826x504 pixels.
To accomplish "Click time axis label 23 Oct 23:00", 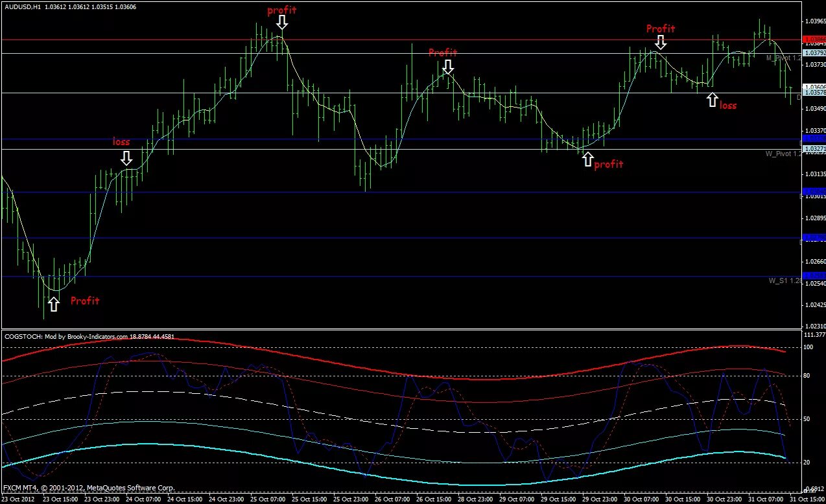I will click(x=102, y=499).
